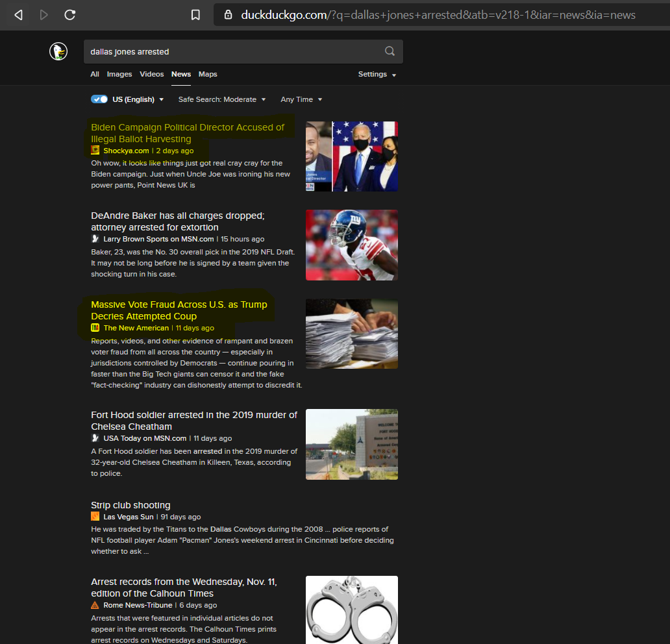Image resolution: width=670 pixels, height=644 pixels.
Task: Bookmark this page using the bookmark icon
Action: pos(195,15)
